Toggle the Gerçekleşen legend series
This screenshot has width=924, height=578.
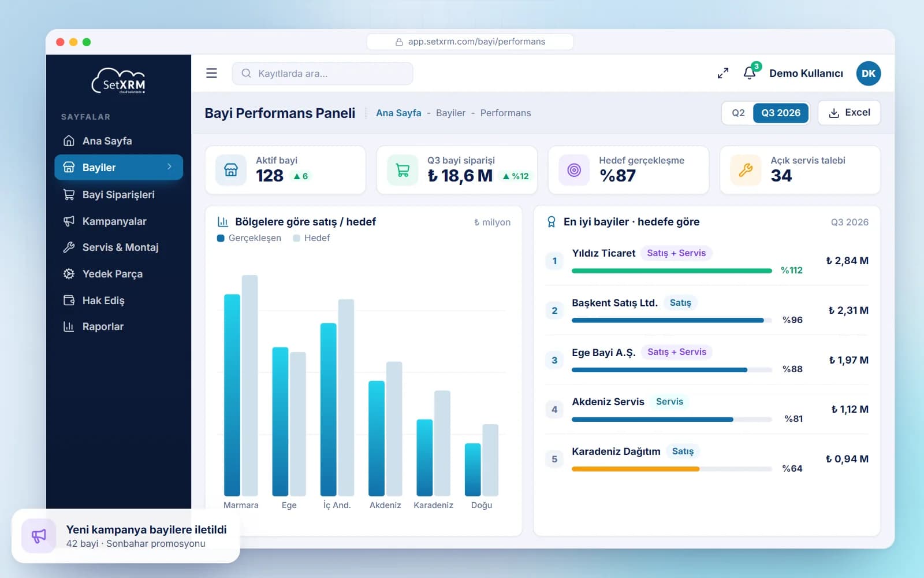click(249, 238)
